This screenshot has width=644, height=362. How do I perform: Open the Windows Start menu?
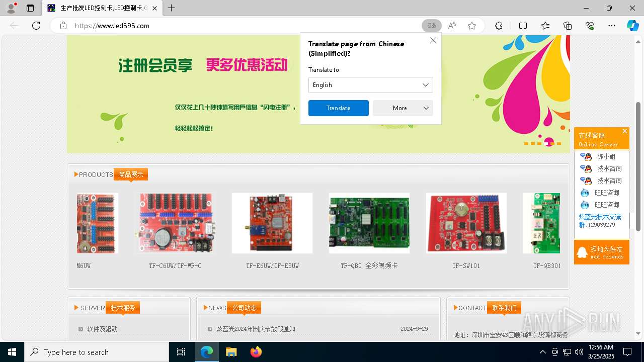[x=12, y=352]
